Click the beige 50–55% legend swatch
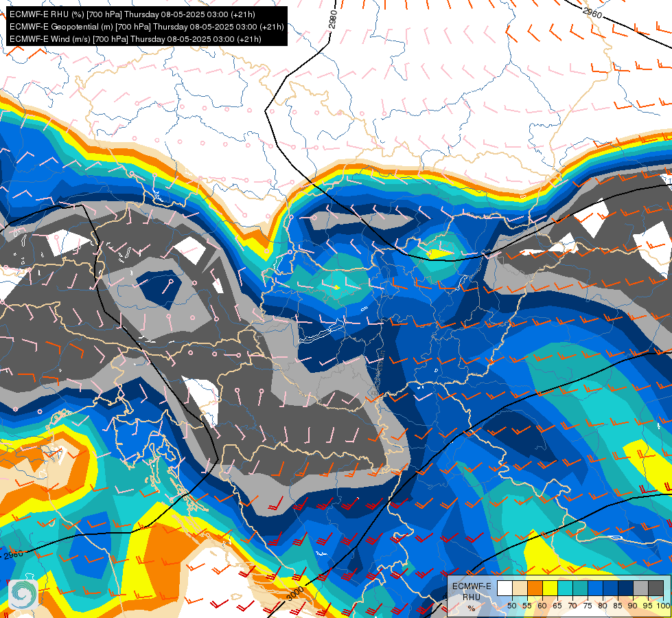672x618 pixels. coord(520,588)
